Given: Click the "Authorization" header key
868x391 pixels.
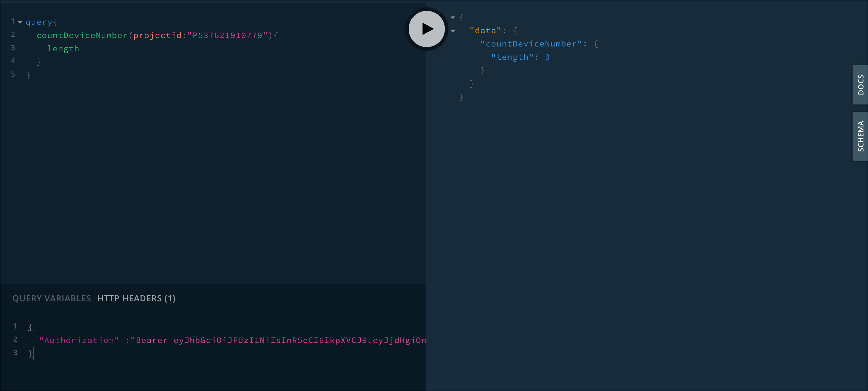Looking at the screenshot, I should (x=79, y=340).
